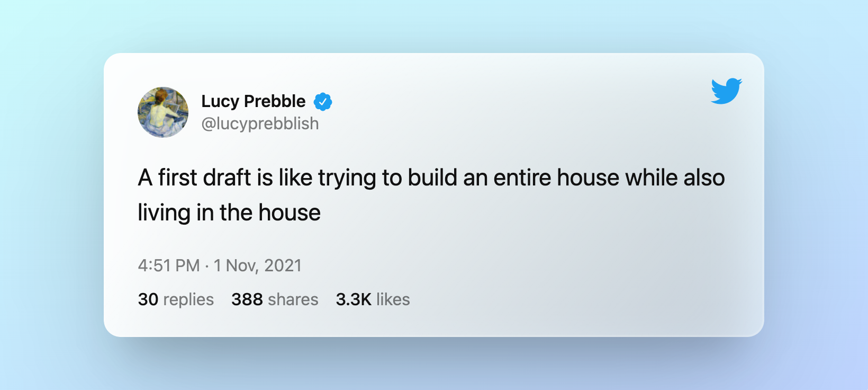The height and width of the screenshot is (390, 868).
Task: Click the 1 Nov, 2021 date
Action: (258, 265)
